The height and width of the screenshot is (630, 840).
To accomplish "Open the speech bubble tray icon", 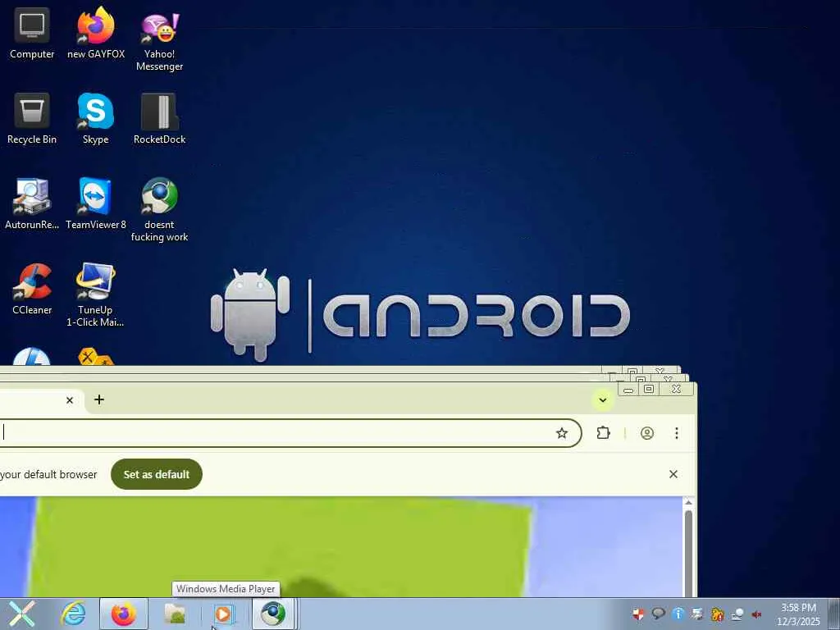I will click(658, 614).
